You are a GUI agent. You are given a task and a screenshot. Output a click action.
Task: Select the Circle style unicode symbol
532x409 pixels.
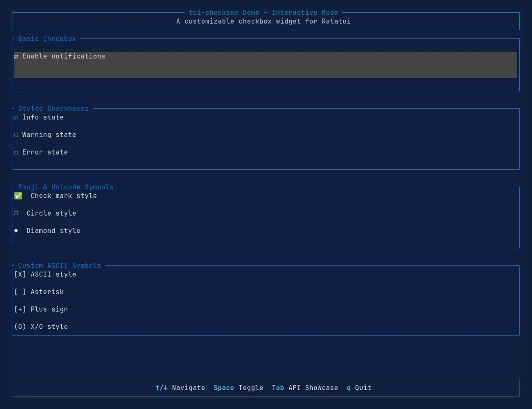point(16,213)
